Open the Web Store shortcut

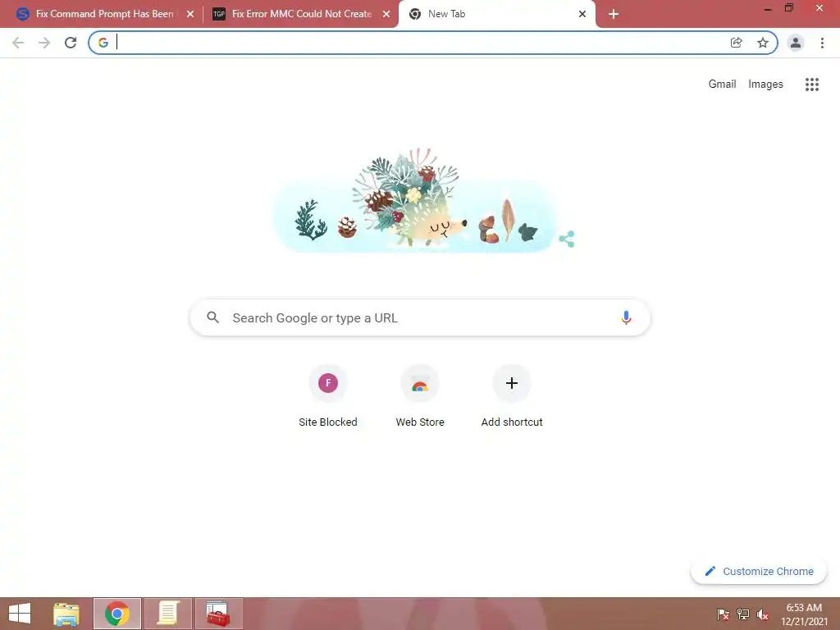[x=420, y=396]
